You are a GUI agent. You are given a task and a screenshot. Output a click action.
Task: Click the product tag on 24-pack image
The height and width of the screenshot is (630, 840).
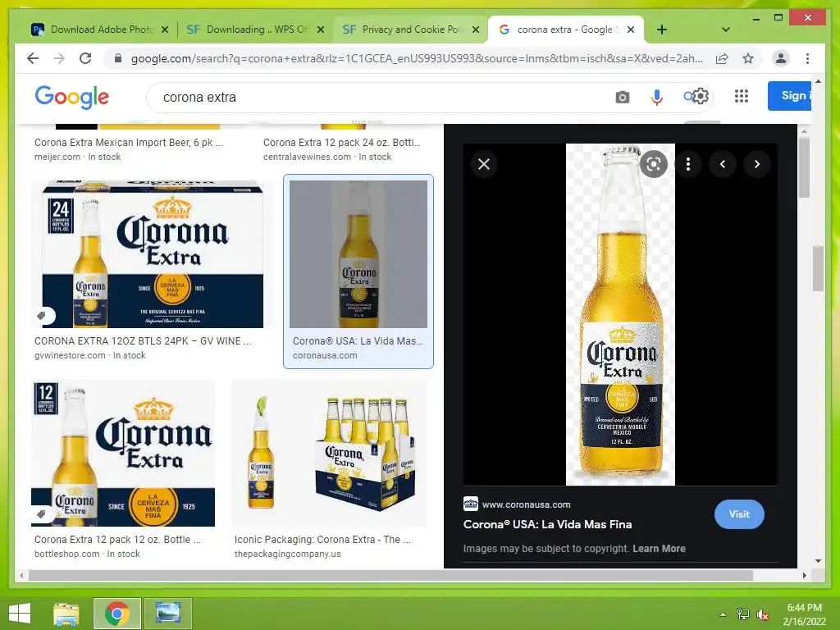tap(43, 316)
